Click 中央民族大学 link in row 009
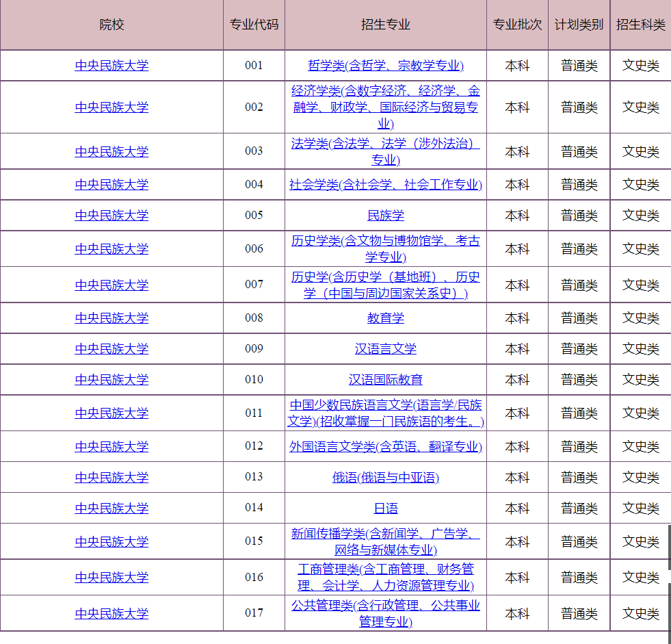The image size is (671, 644). (x=111, y=349)
